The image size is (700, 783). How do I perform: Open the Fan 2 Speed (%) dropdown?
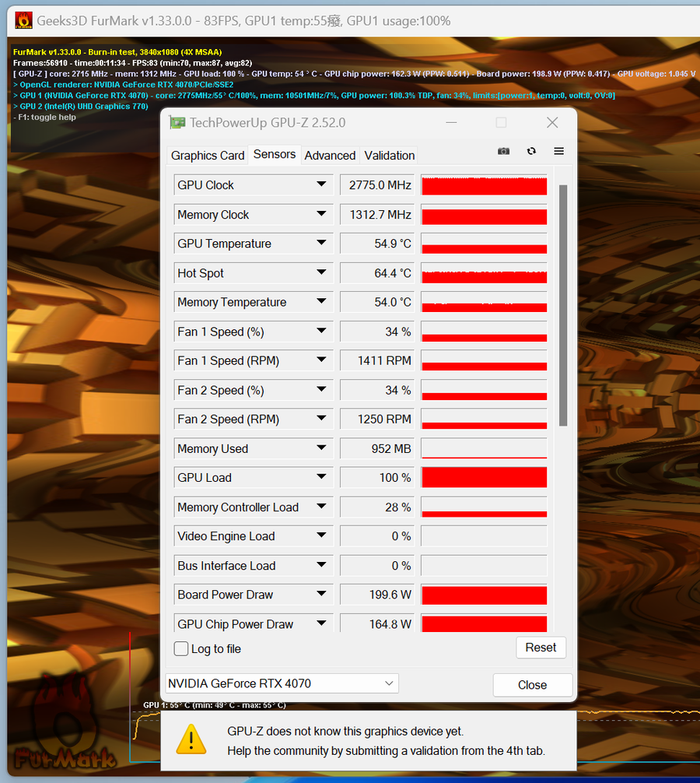[x=322, y=389]
